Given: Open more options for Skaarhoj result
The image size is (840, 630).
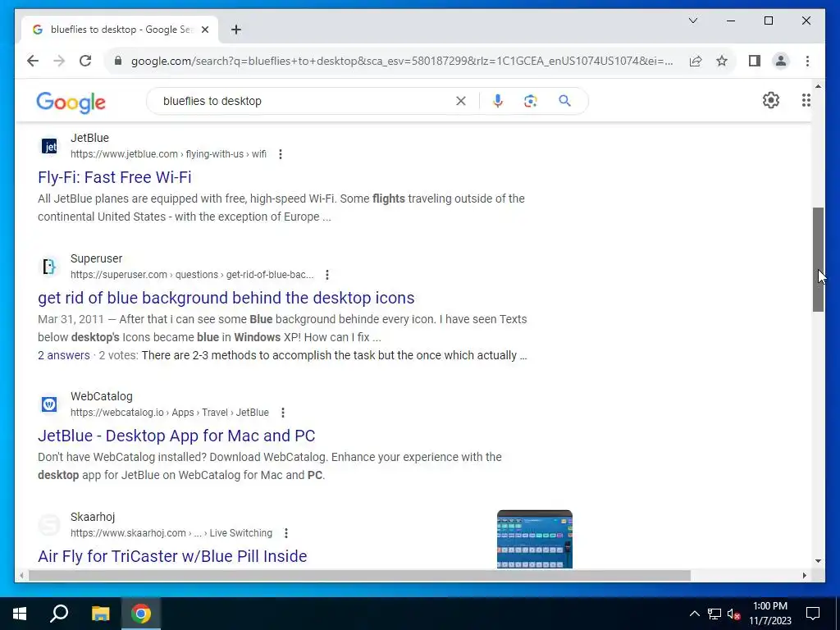Looking at the screenshot, I should [286, 533].
